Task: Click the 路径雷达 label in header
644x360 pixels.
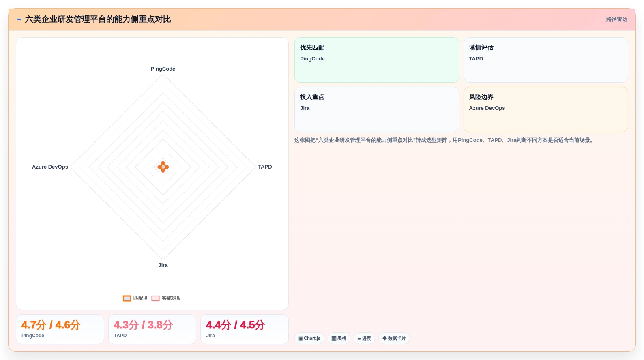Action: click(x=616, y=19)
